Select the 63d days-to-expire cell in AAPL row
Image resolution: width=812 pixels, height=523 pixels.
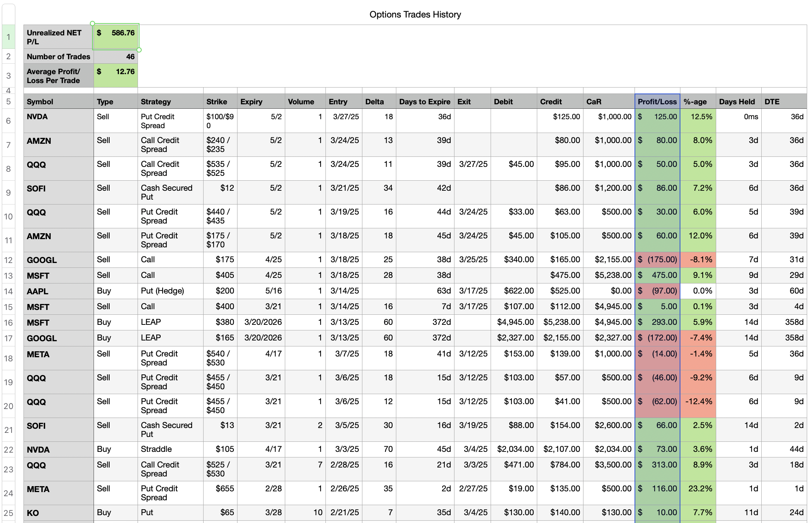[x=425, y=291]
